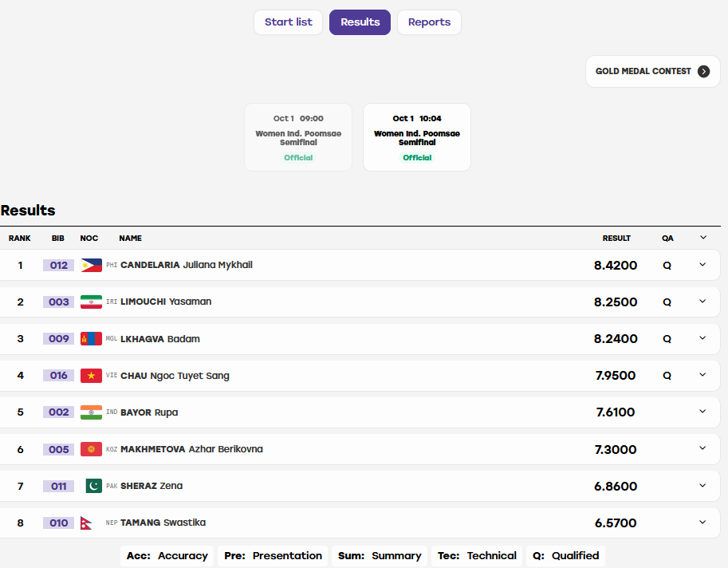The width and height of the screenshot is (728, 568).
Task: Switch to the Start list tab
Action: coord(289,22)
